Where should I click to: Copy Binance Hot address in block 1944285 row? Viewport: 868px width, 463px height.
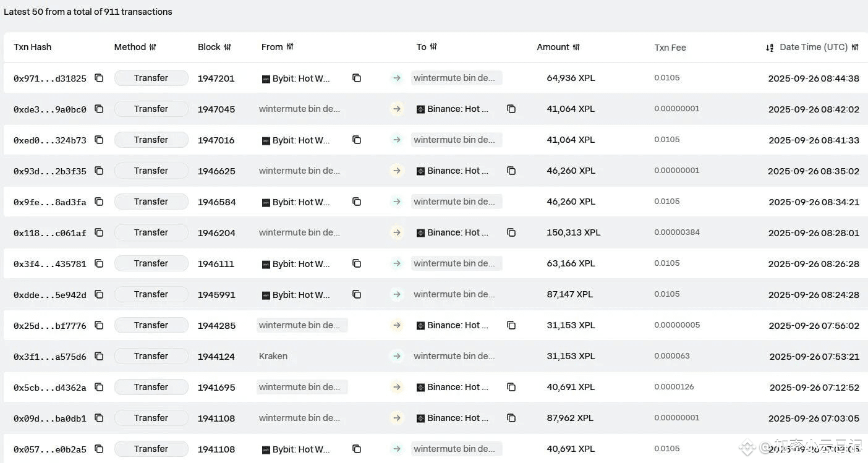tap(511, 325)
